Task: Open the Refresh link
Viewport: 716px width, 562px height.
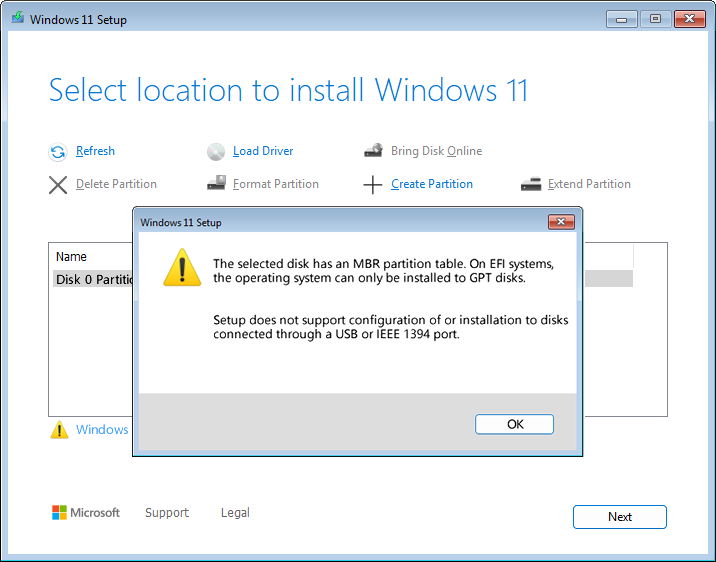Action: [95, 151]
